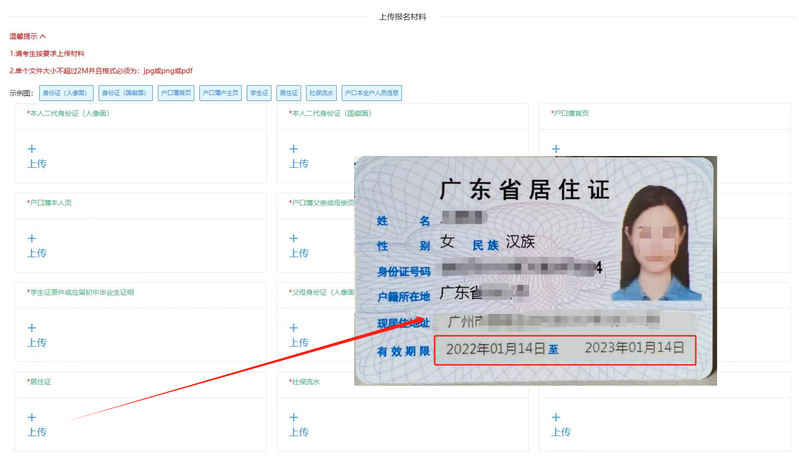
Task: Click plus icon in 居住证 upload box
Action: [31, 417]
